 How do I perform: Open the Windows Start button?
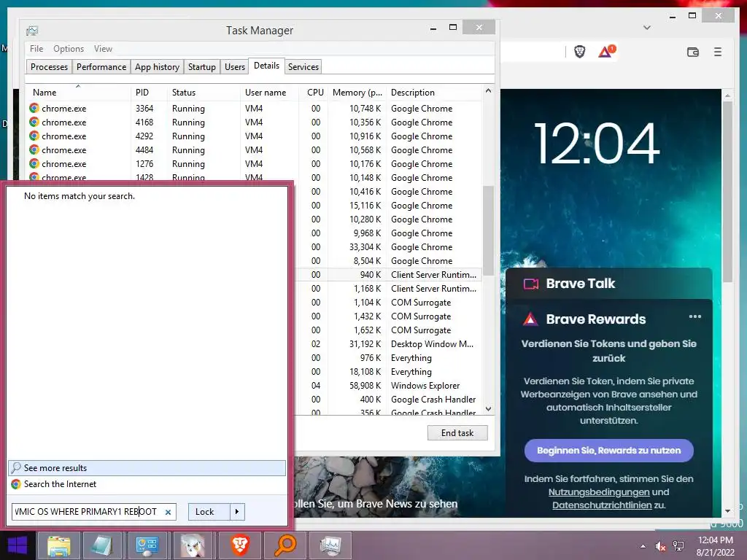pos(18,545)
